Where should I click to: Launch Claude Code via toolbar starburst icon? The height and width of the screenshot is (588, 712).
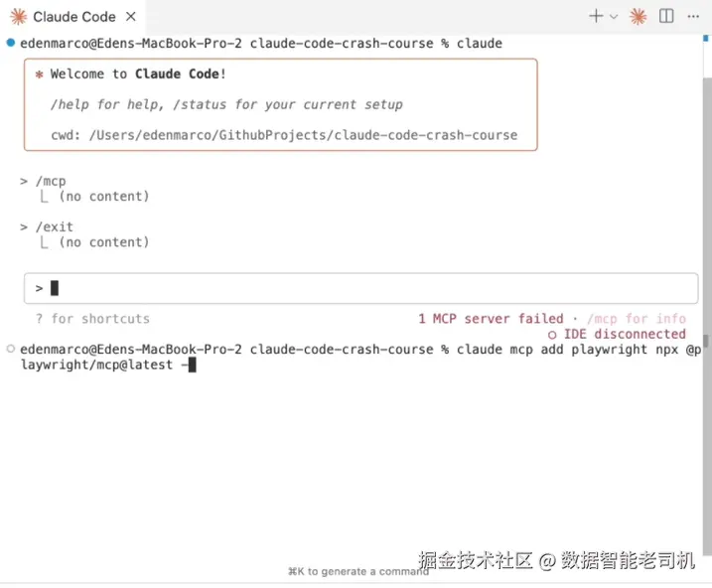click(638, 17)
